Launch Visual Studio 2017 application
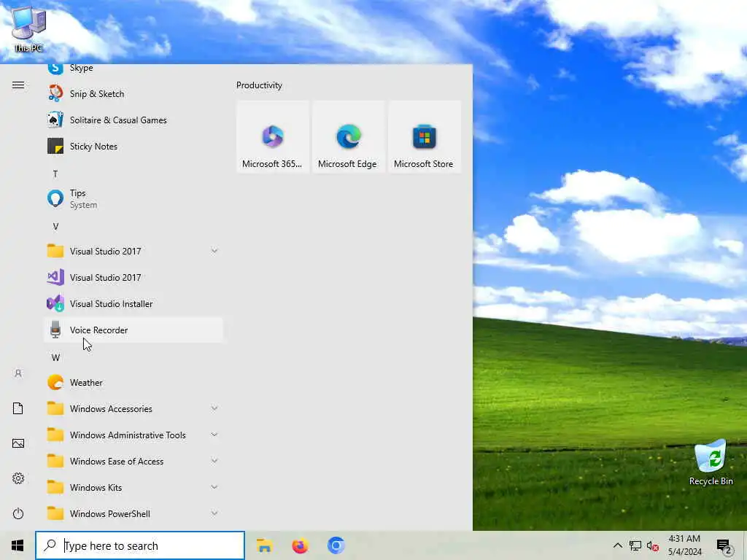Screen dimensions: 747x560 click(133, 277)
